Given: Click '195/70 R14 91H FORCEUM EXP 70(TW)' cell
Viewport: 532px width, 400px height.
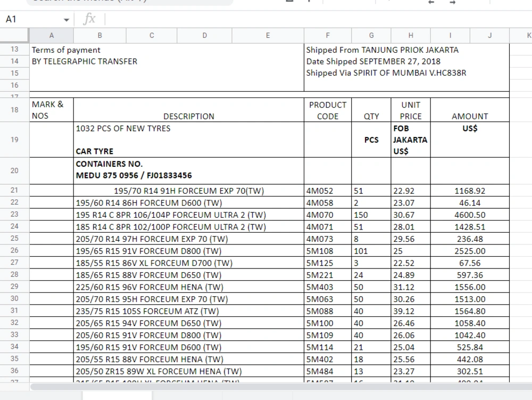Looking at the screenshot, I should click(x=189, y=191).
